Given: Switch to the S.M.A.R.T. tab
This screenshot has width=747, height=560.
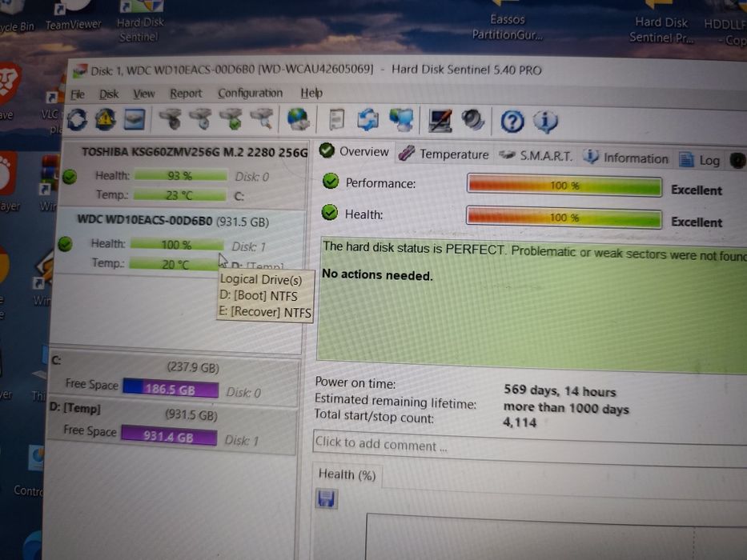Looking at the screenshot, I should tap(535, 156).
